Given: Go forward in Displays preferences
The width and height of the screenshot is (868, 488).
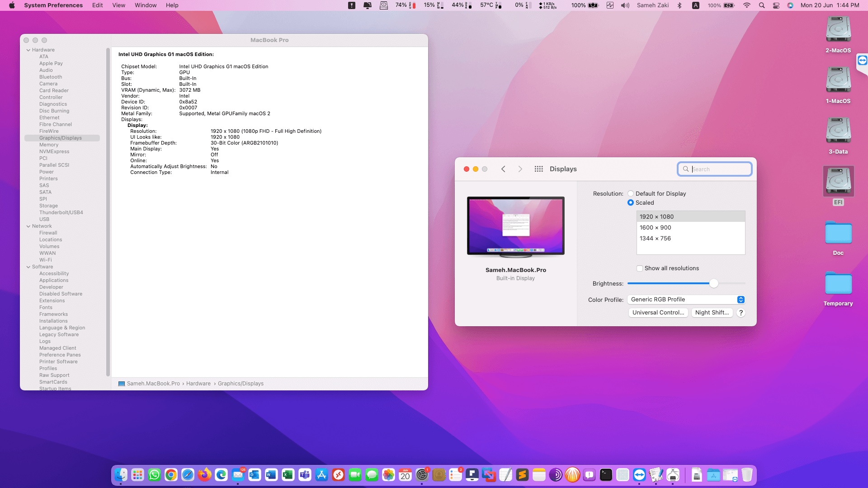Looking at the screenshot, I should coord(520,169).
